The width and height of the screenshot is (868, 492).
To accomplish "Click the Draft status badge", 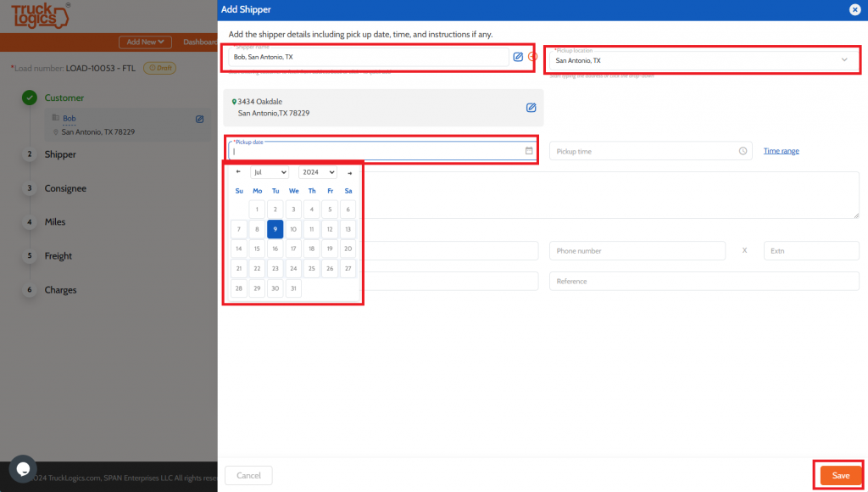I will [x=160, y=68].
